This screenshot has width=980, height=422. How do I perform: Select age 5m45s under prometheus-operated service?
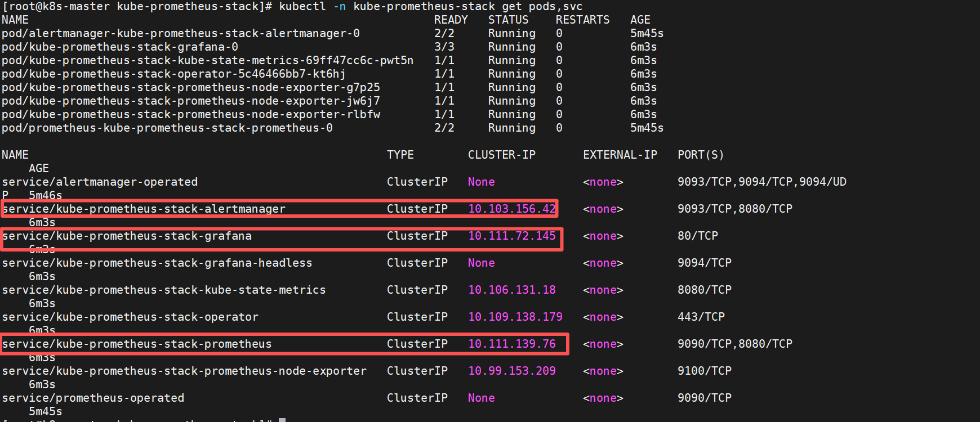(46, 411)
